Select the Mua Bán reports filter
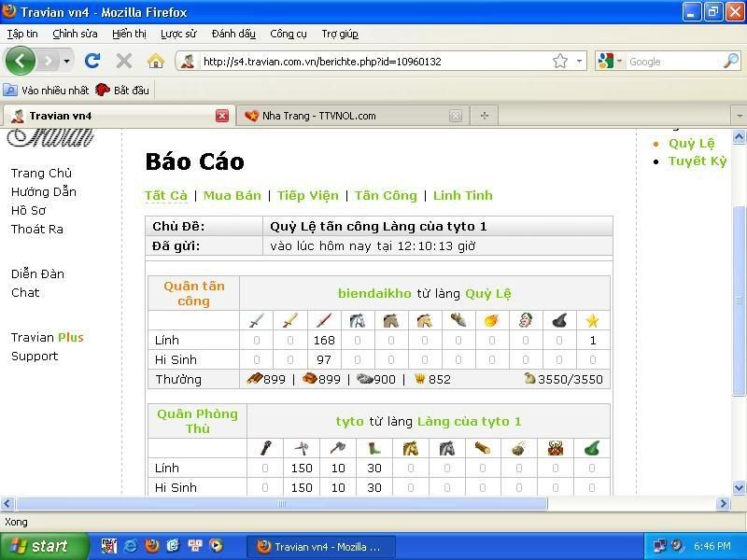Image resolution: width=747 pixels, height=560 pixels. click(233, 196)
